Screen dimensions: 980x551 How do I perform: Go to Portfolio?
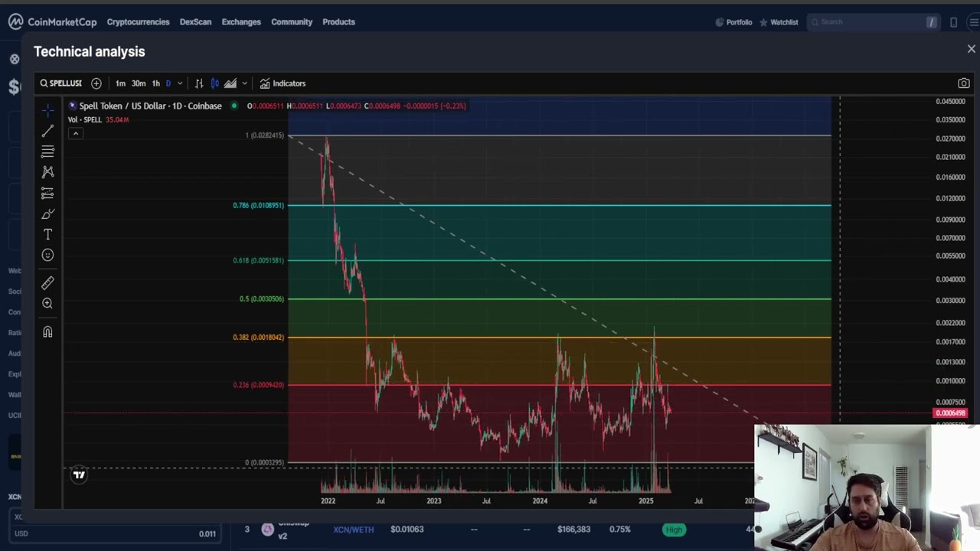point(733,22)
